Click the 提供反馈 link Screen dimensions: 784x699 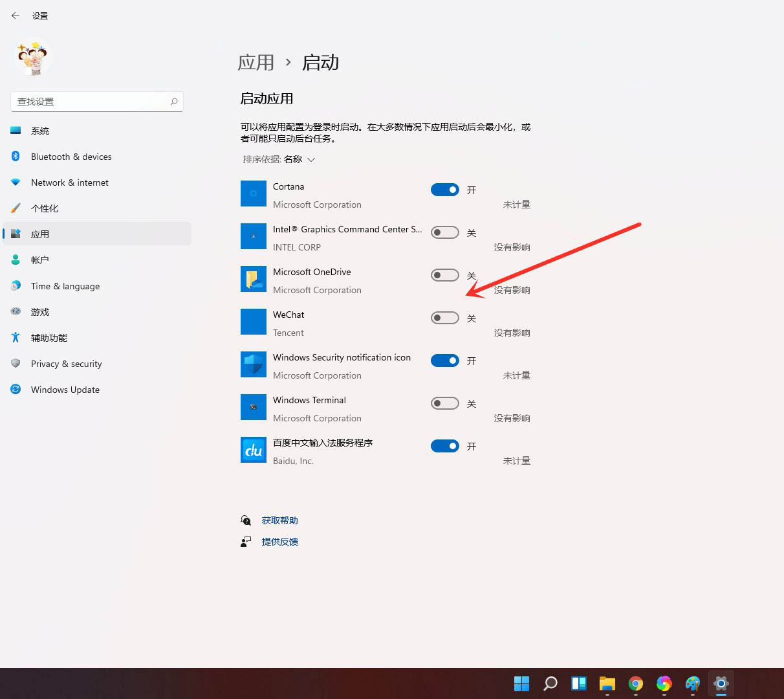click(279, 542)
